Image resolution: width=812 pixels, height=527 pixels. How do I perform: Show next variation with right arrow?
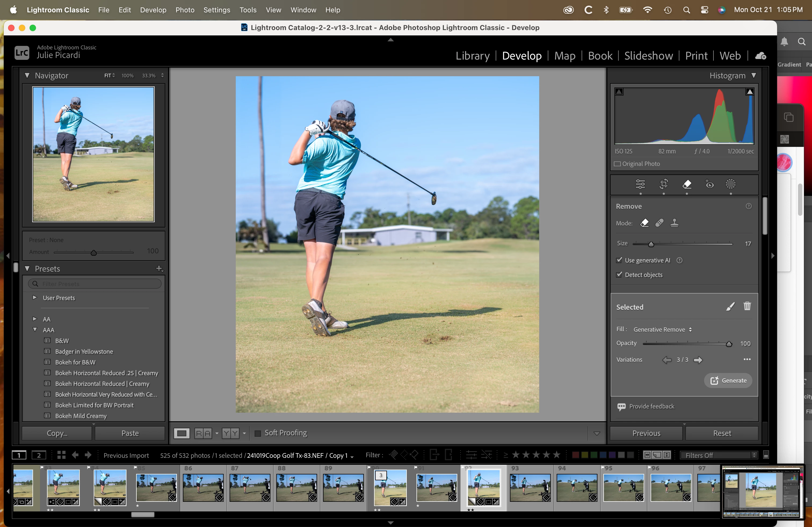click(x=698, y=360)
